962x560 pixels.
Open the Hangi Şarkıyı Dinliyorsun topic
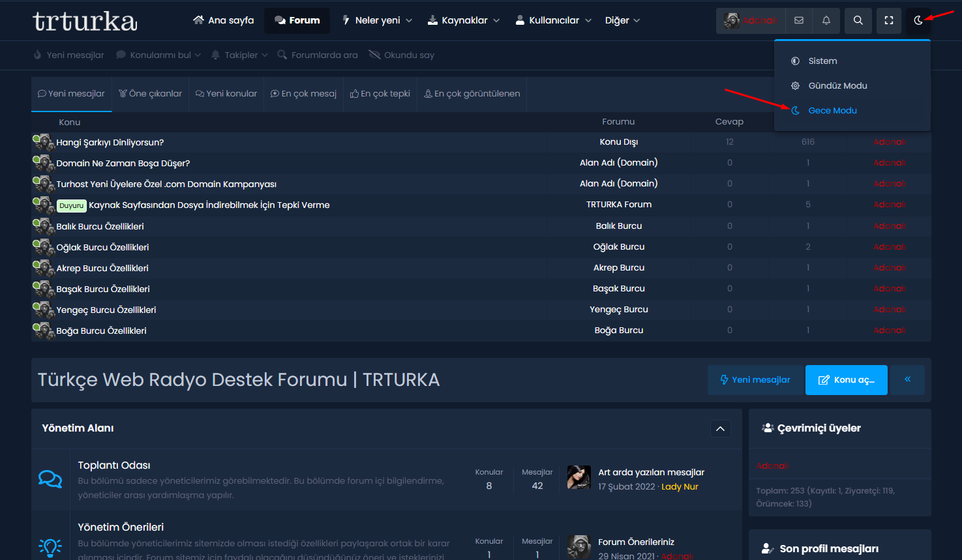110,142
